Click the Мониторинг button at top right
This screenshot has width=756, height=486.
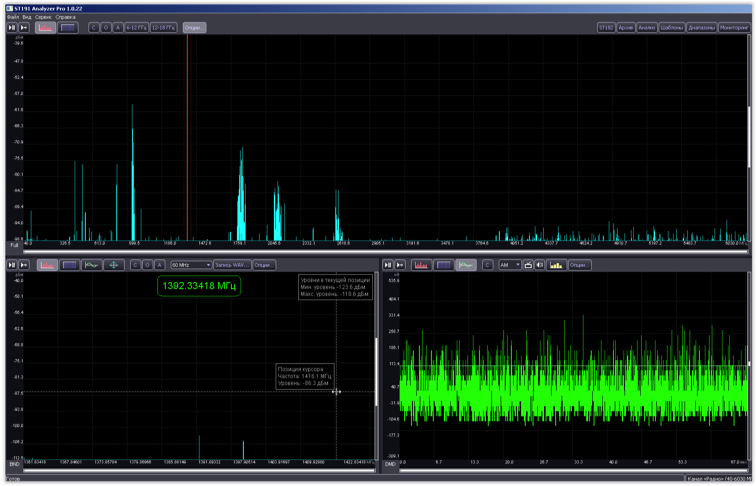733,28
